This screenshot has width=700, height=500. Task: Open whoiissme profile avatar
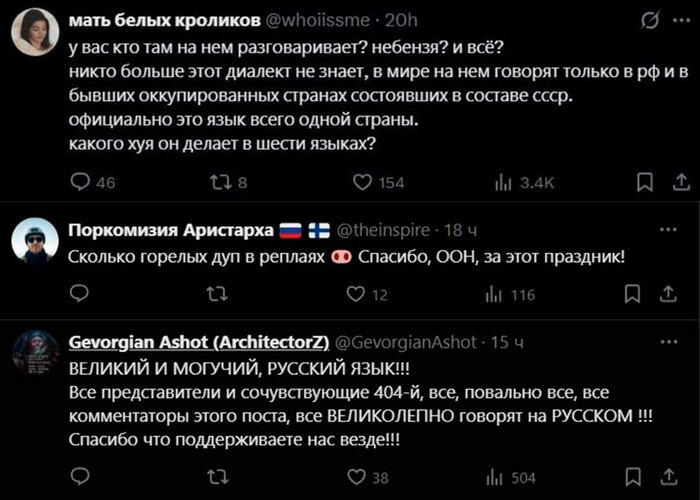35,32
